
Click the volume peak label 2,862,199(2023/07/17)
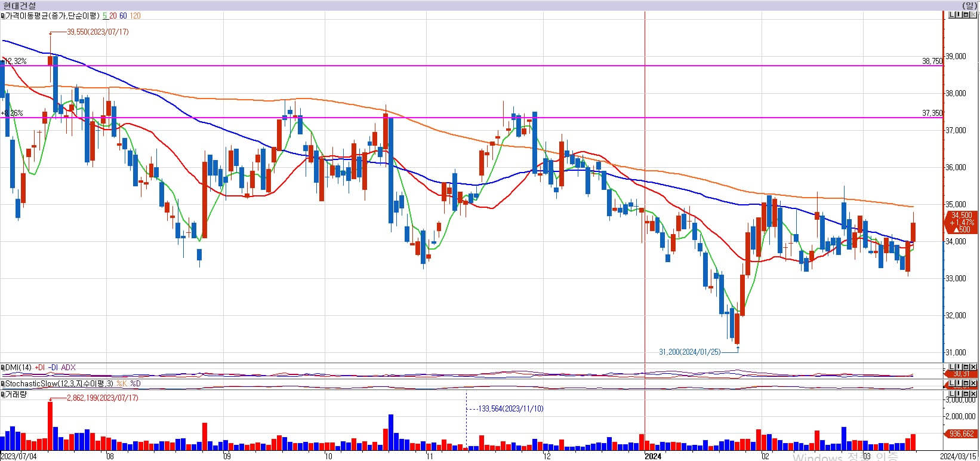click(x=102, y=398)
